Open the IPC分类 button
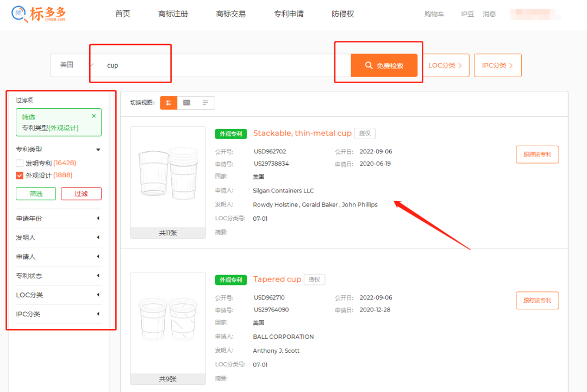This screenshot has height=392, width=587. [497, 66]
